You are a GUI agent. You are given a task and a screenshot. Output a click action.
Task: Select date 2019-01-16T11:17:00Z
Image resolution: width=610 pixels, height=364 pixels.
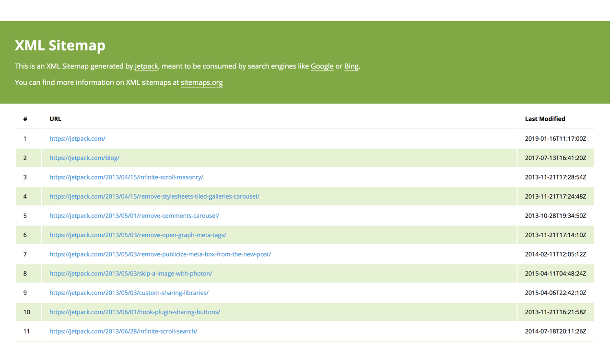[x=555, y=138]
